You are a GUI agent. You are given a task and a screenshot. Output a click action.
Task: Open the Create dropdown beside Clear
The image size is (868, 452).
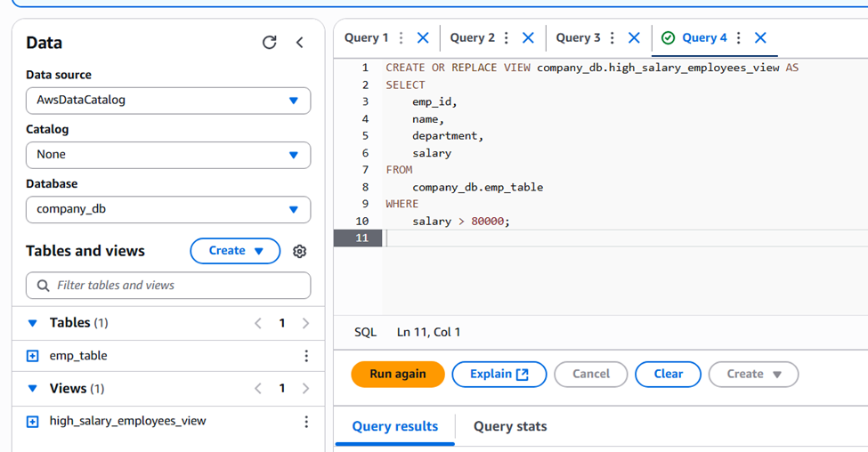753,374
